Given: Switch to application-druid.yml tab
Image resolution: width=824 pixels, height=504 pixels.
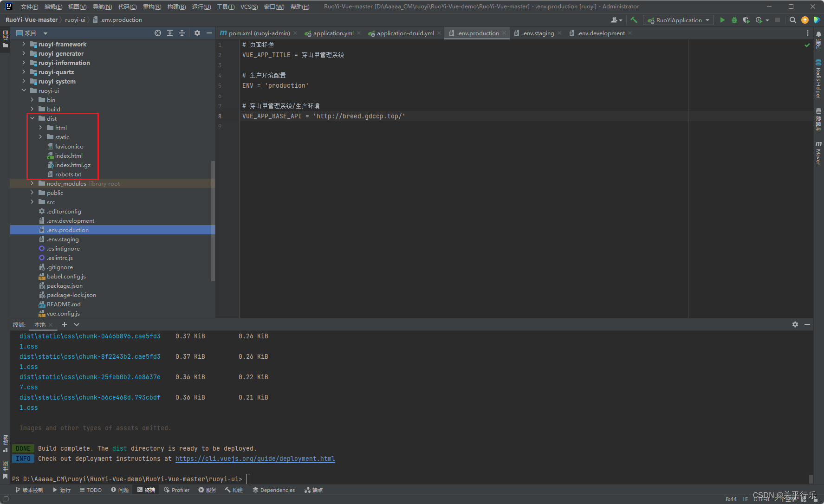Looking at the screenshot, I should [x=405, y=33].
